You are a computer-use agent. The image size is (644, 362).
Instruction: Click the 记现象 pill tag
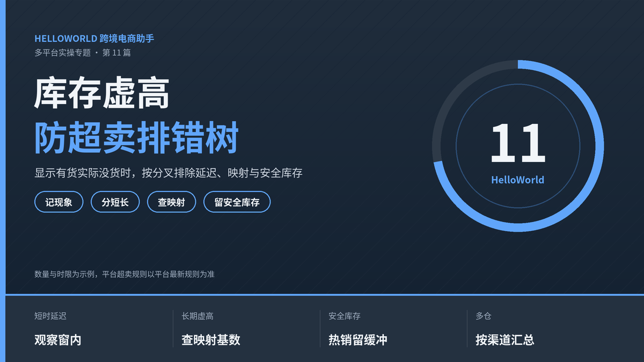(x=59, y=202)
